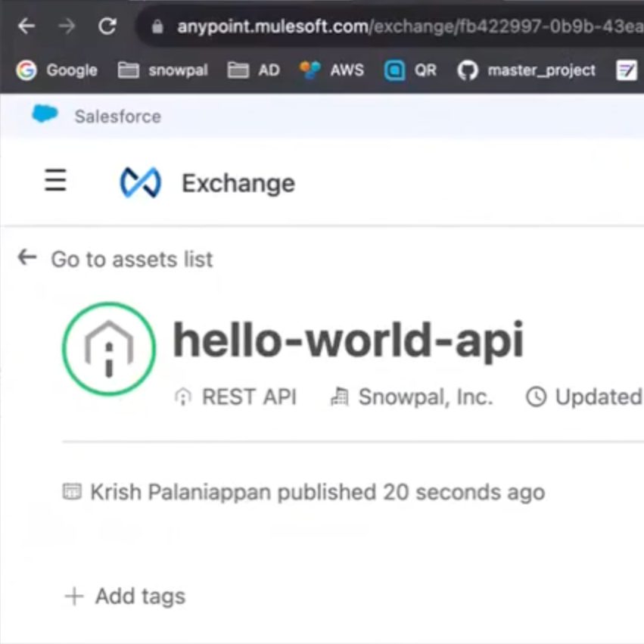Screen dimensions: 644x644
Task: Click the plus icon for tags
Action: 74,596
